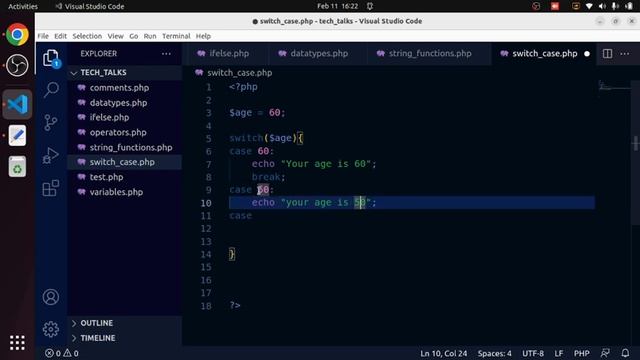
Task: Open ifelse.php in the explorer
Action: [x=124, y=118]
